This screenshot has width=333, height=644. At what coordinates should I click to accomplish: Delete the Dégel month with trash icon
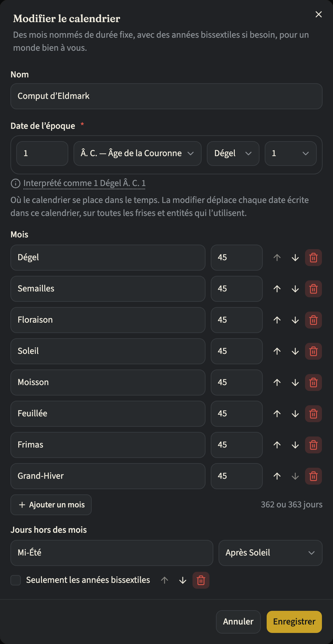[313, 258]
